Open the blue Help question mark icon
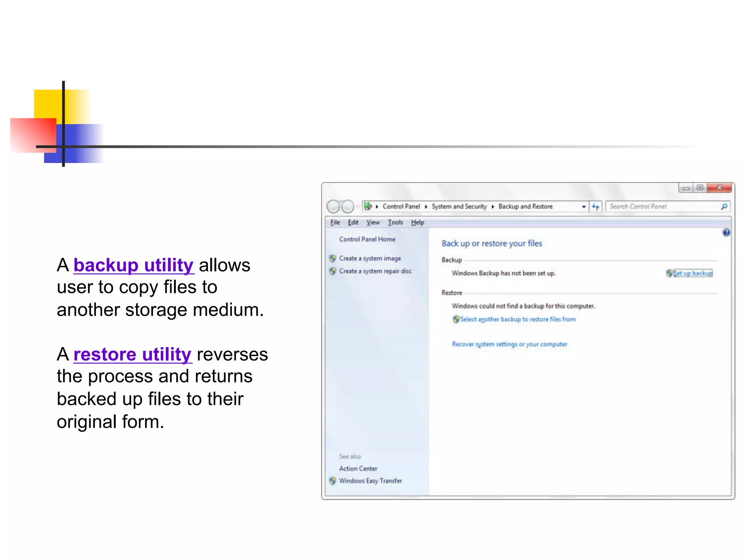The image size is (747, 560). pyautogui.click(x=726, y=232)
